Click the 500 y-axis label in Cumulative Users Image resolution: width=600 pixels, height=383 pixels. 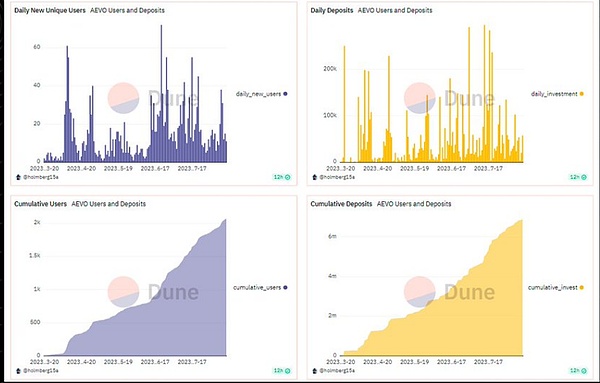pyautogui.click(x=35, y=322)
